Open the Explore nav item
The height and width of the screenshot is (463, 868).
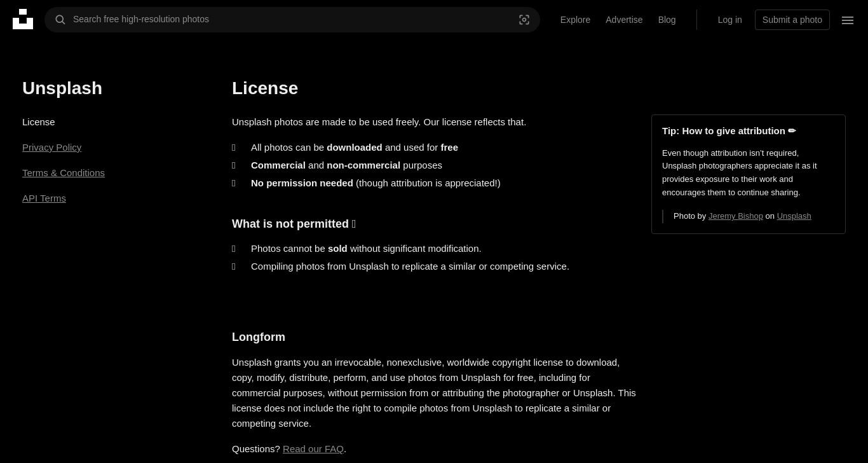[x=575, y=20]
